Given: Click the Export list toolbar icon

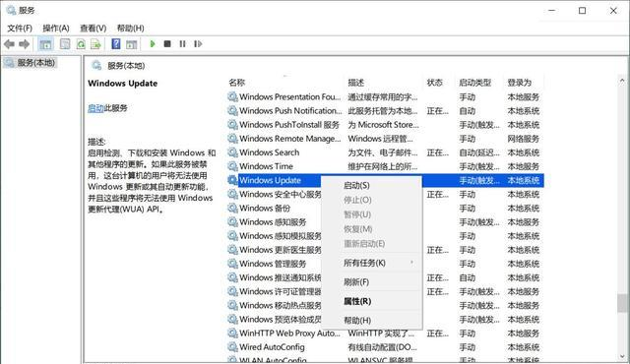Looking at the screenshot, I should pos(95,44).
